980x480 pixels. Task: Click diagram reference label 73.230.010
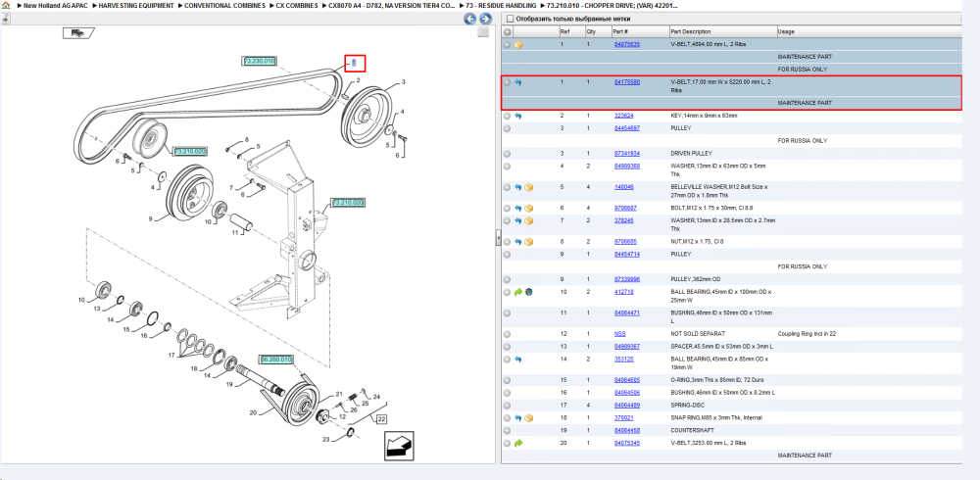pos(259,61)
